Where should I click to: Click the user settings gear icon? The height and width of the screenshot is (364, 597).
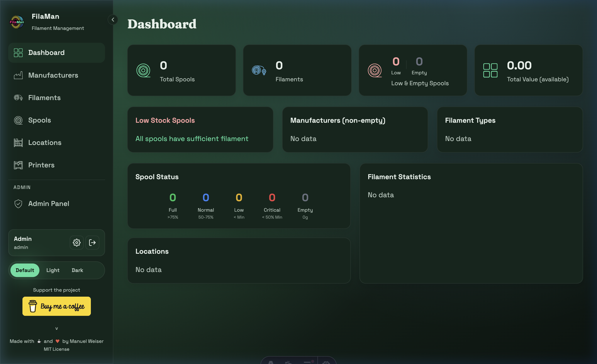point(76,243)
